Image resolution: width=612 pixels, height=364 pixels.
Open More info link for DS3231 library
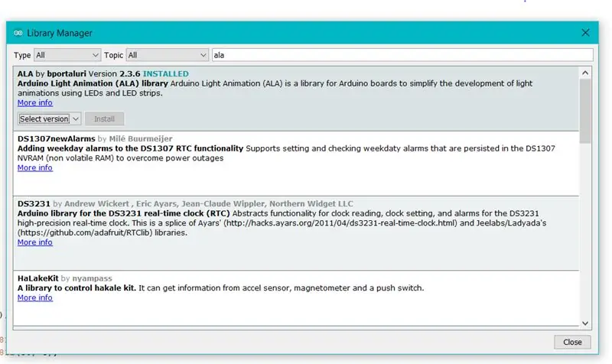coord(34,242)
